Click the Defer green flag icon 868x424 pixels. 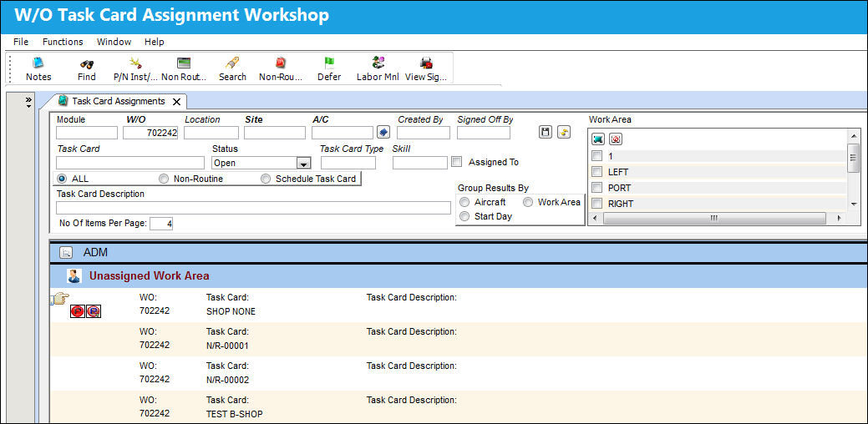[329, 63]
